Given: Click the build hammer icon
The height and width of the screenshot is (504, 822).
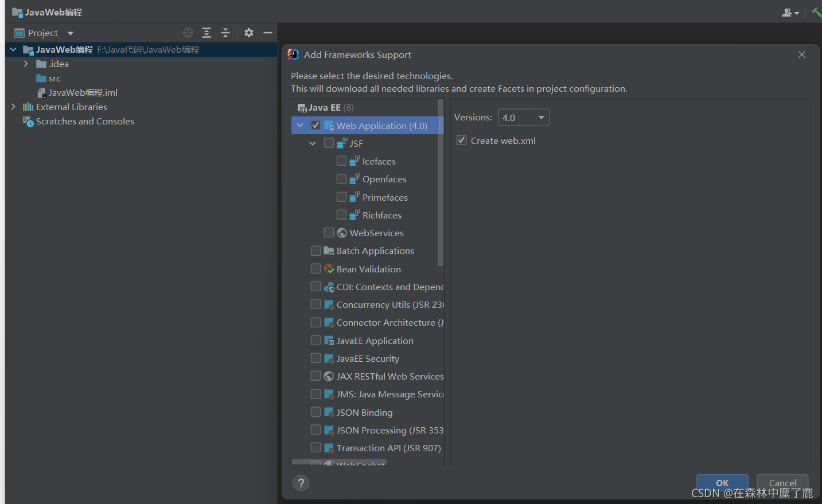Looking at the screenshot, I should point(816,12).
